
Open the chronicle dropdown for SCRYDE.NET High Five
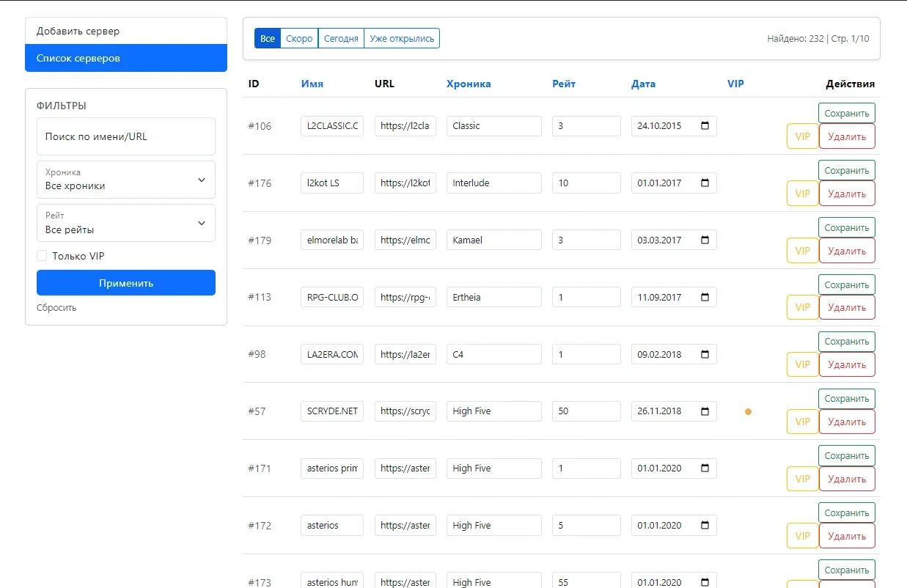[493, 411]
